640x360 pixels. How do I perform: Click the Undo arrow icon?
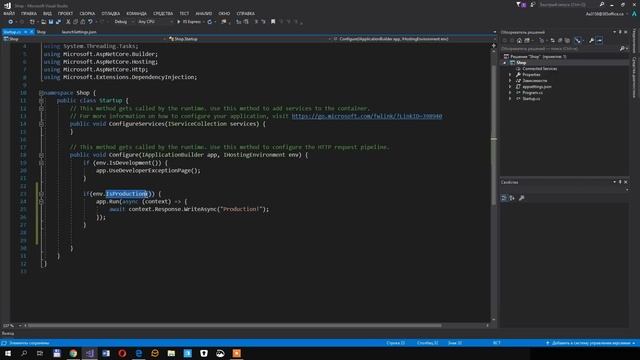tap(90, 22)
